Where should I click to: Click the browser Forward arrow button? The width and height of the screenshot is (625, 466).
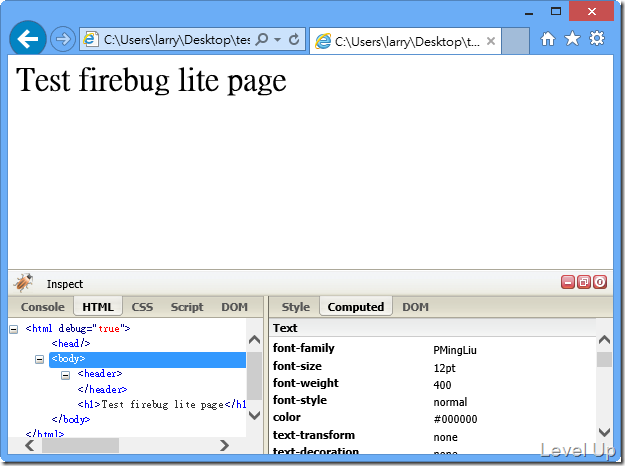click(x=63, y=39)
